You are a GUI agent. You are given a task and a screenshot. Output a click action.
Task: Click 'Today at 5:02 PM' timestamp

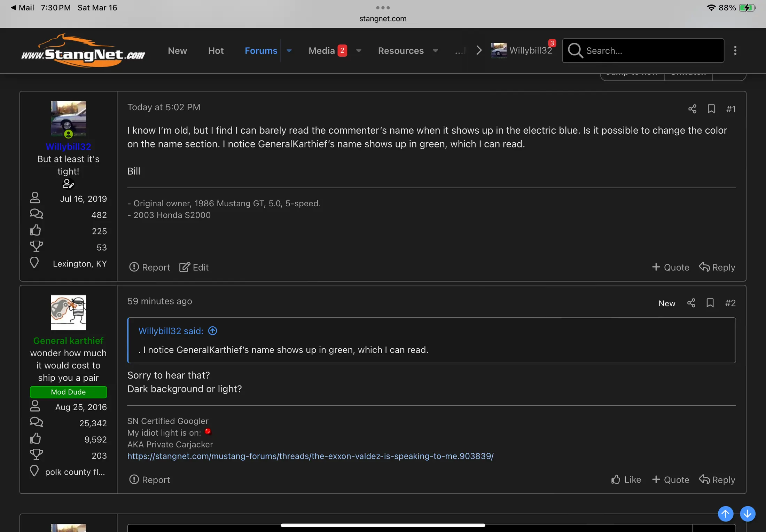(x=164, y=107)
